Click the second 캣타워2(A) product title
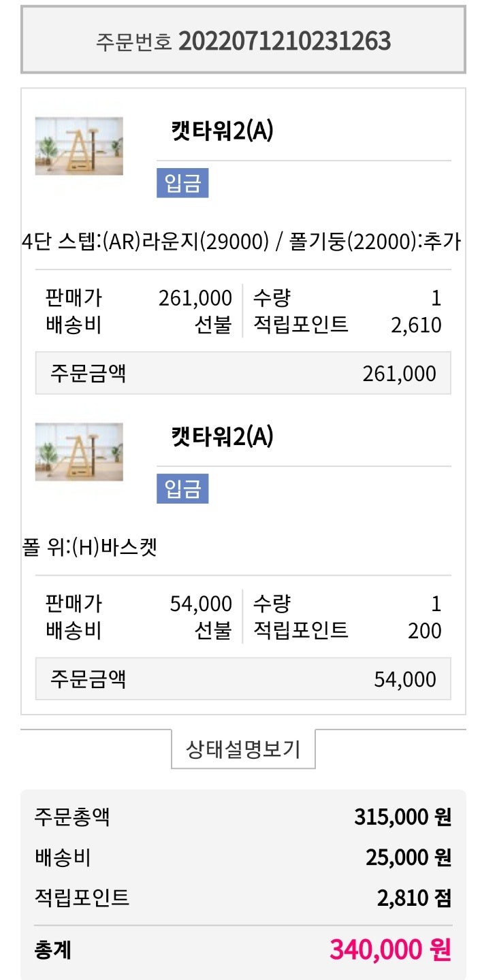 [x=222, y=436]
